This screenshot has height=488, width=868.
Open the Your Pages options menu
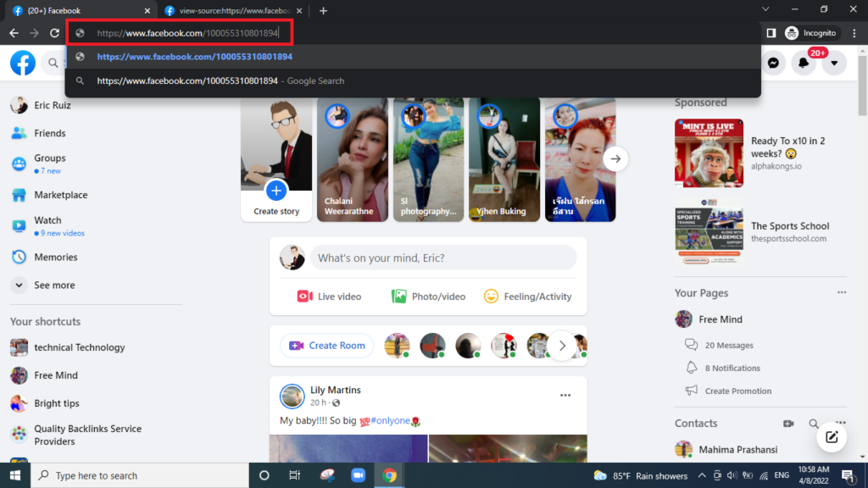pos(841,293)
